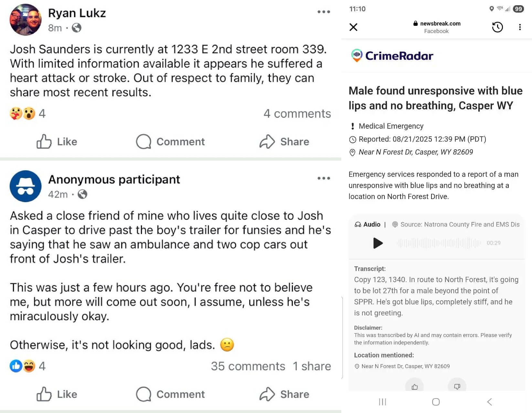Comment on the Anonymous participant post
Screen dimensions: 532x413
(x=170, y=394)
